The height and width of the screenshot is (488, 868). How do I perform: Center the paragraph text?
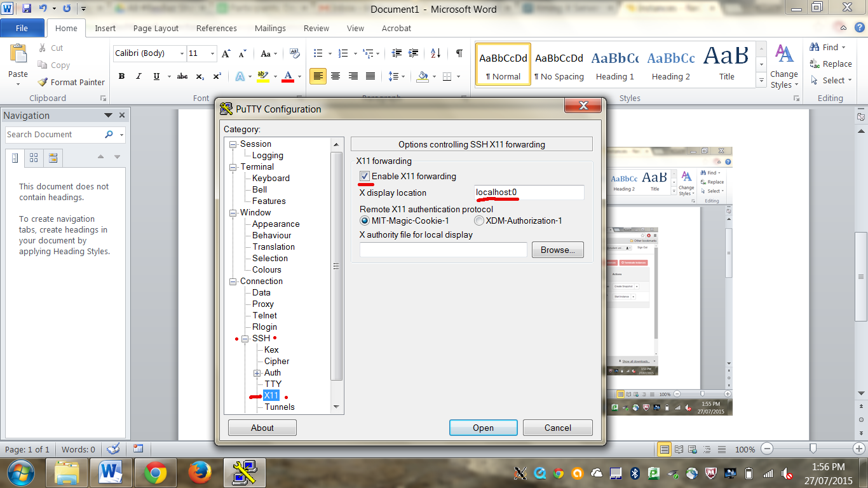(336, 76)
